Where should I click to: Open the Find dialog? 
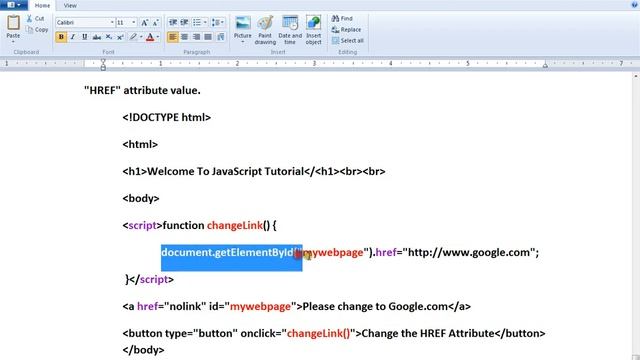342,18
